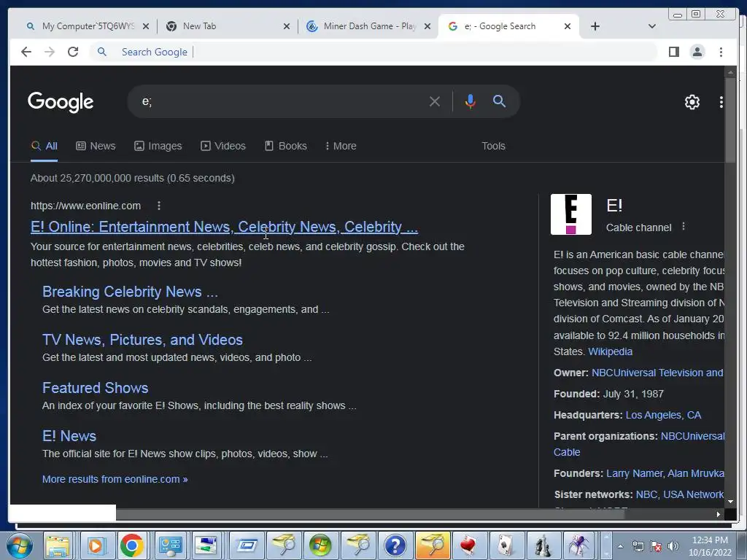This screenshot has width=747, height=560.
Task: Open the Wikedia link in E! panel
Action: tap(611, 351)
